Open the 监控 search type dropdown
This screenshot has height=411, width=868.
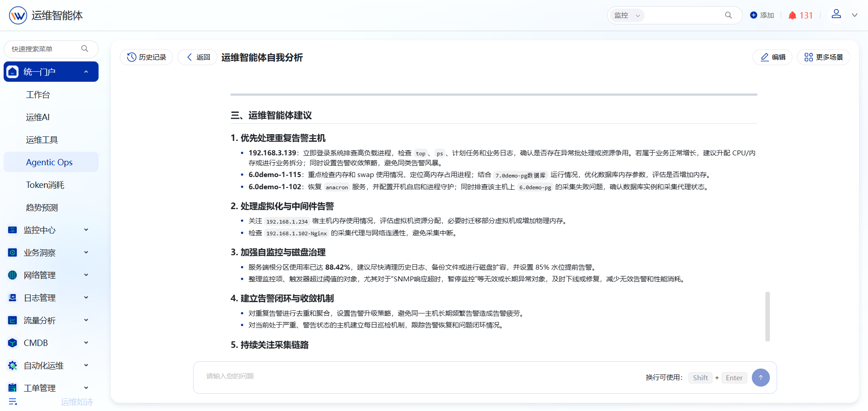tap(627, 15)
